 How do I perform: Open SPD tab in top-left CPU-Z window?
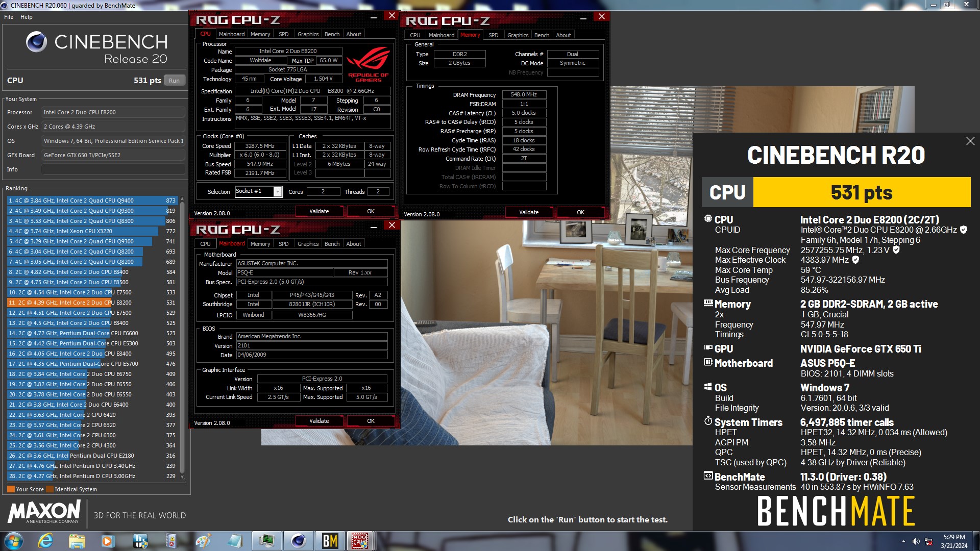[x=284, y=34]
